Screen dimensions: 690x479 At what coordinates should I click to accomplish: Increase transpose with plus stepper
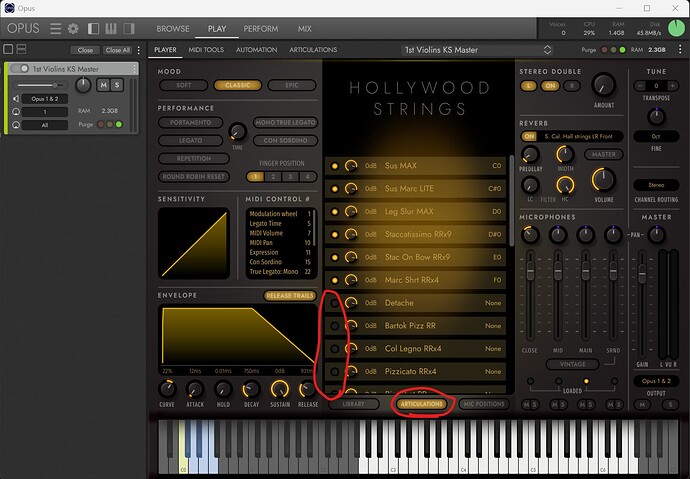pyautogui.click(x=672, y=86)
